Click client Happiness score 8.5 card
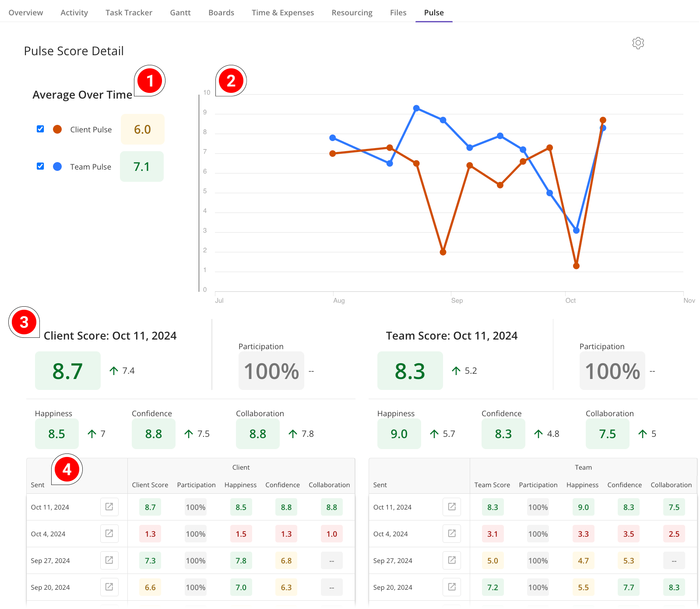Viewport: 700px width, 609px height. coord(57,434)
